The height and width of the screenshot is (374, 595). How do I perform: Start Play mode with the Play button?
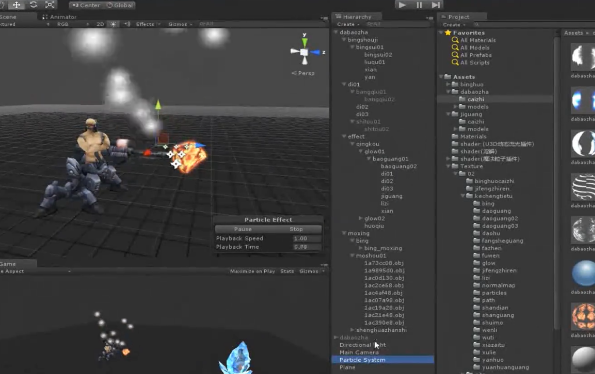pyautogui.click(x=402, y=5)
